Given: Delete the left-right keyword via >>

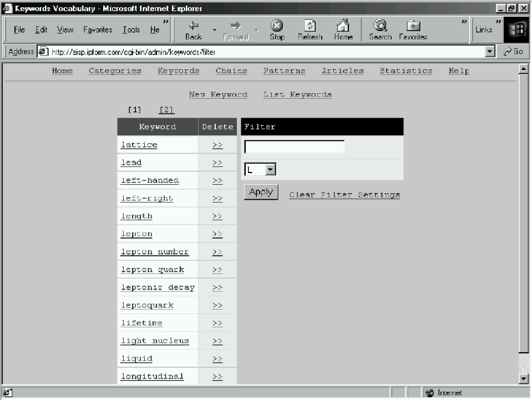Looking at the screenshot, I should [x=217, y=199].
